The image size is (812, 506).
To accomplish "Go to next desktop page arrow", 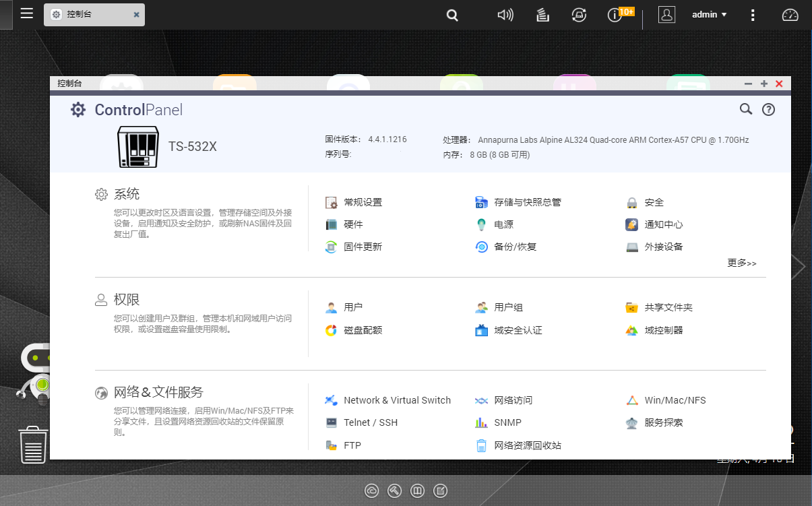I will (x=799, y=267).
